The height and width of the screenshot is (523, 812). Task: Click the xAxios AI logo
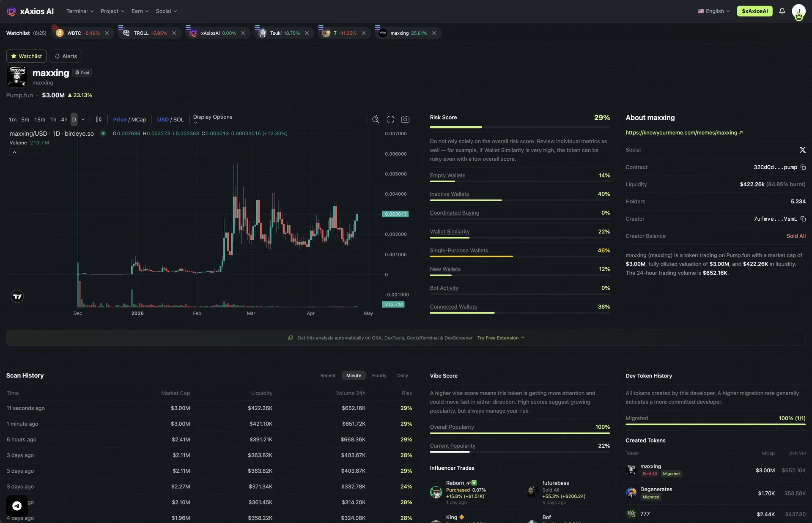point(30,11)
